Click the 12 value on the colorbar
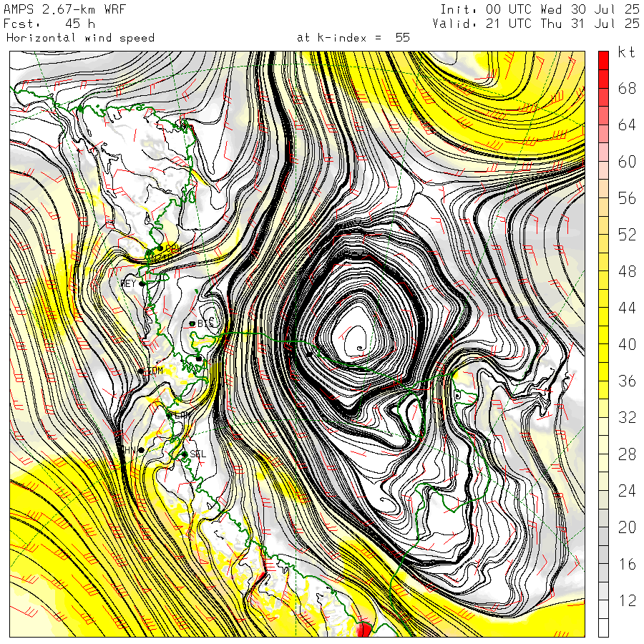The width and height of the screenshot is (644, 644). (x=627, y=601)
